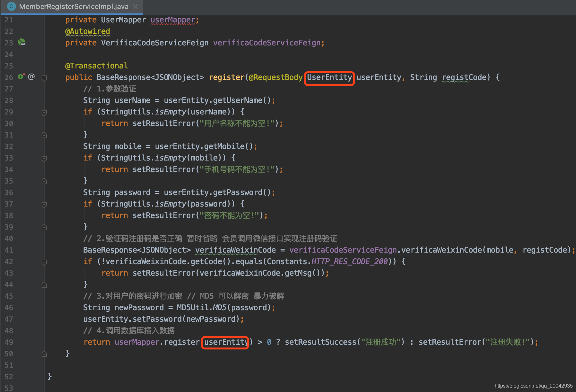The height and width of the screenshot is (392, 576).
Task: Click getMobile() call on line 32
Action: [x=229, y=146]
